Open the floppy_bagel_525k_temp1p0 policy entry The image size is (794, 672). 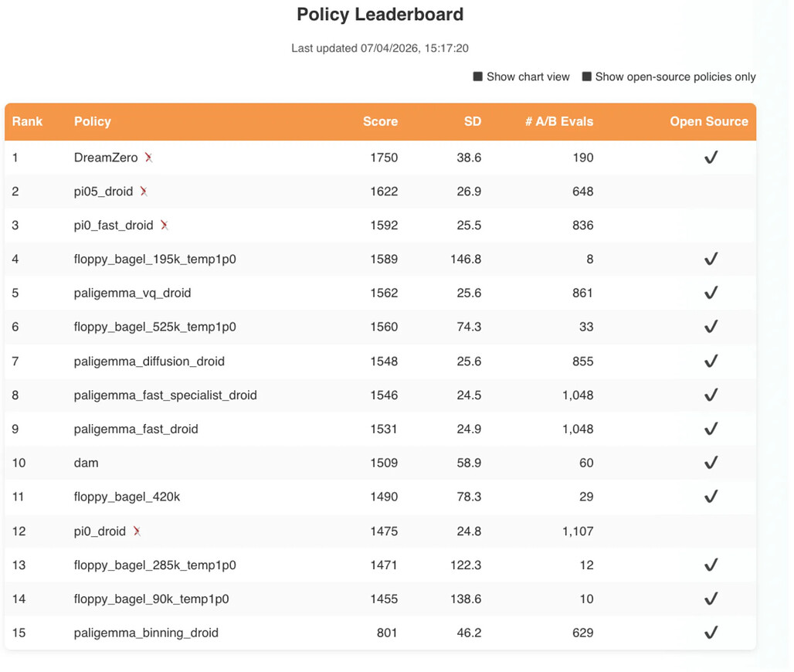[155, 328]
